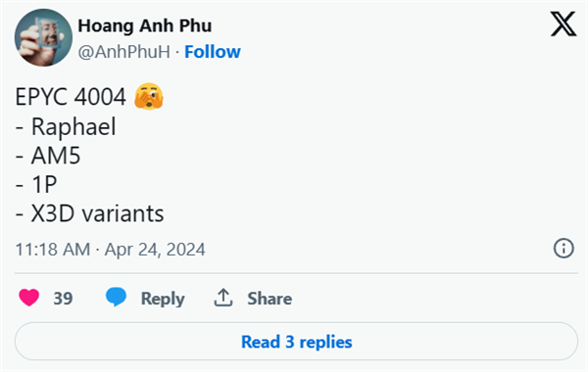Click the Raphael line in tweet
The width and height of the screenshot is (588, 372).
tap(66, 126)
